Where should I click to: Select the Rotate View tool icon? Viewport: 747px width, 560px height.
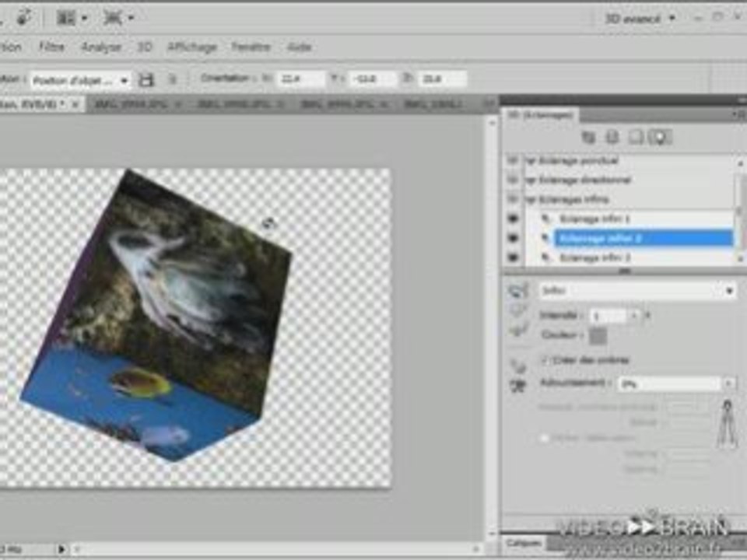pyautogui.click(x=23, y=17)
